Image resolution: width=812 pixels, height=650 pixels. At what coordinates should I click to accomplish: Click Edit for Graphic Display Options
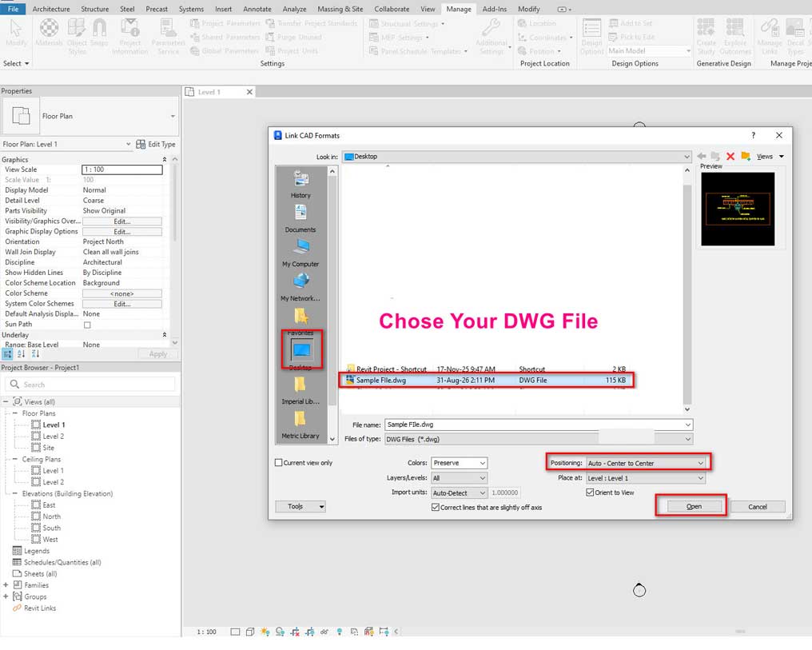click(x=122, y=232)
